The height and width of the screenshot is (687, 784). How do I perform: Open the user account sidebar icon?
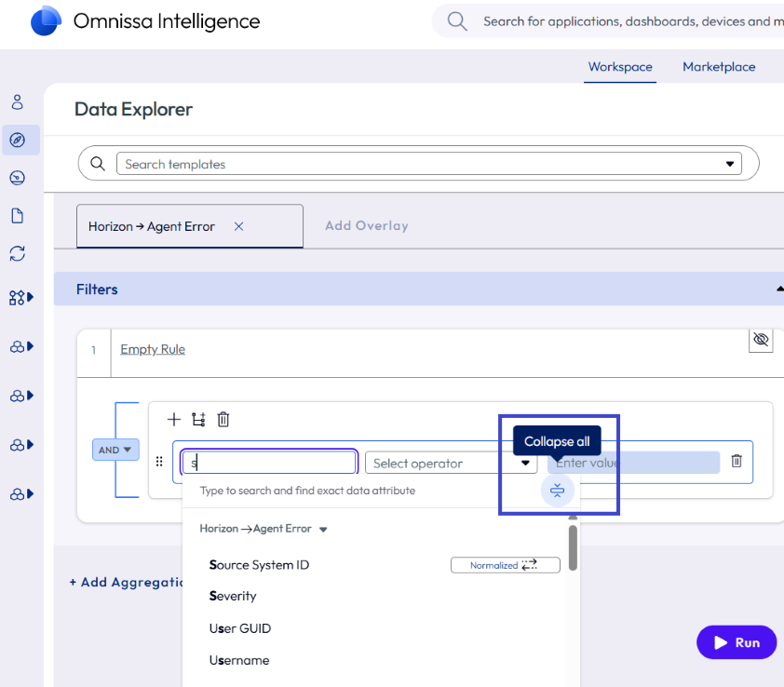[18, 102]
